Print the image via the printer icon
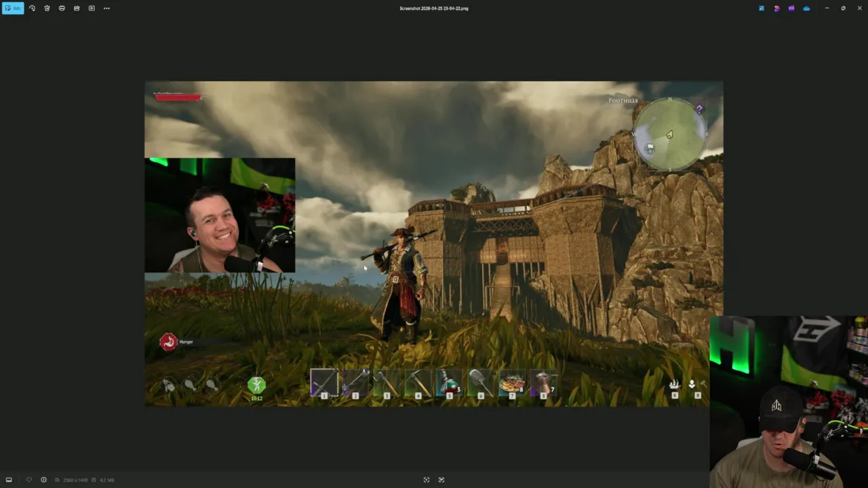The height and width of the screenshot is (488, 868). [x=62, y=8]
